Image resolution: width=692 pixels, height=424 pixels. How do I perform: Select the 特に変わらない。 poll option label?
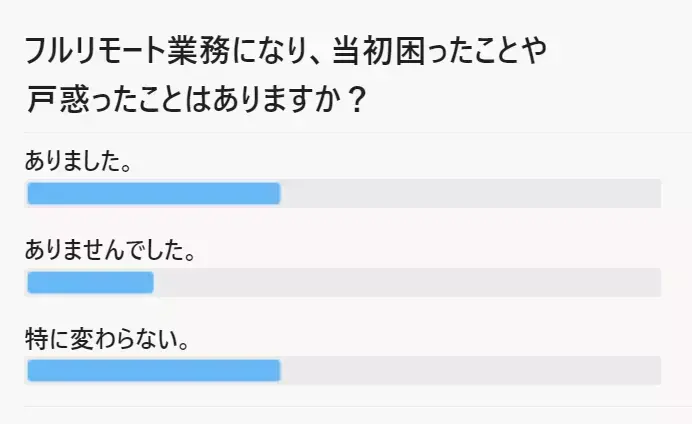pyautogui.click(x=108, y=339)
